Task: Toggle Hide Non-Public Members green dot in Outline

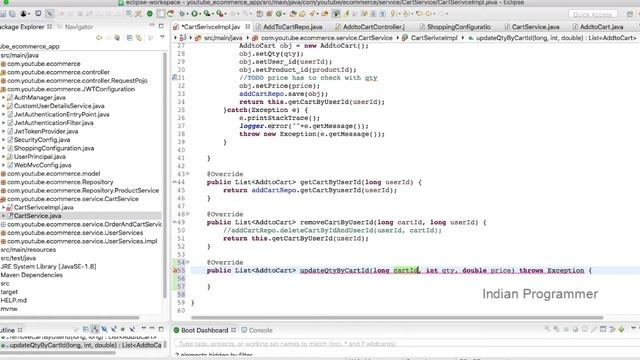Action: (x=122, y=329)
